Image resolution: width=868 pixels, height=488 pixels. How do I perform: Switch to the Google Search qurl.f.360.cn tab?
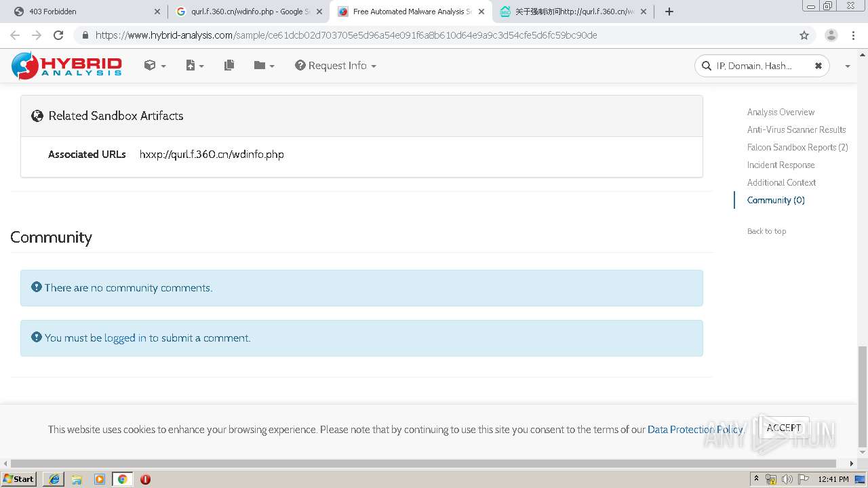[247, 12]
